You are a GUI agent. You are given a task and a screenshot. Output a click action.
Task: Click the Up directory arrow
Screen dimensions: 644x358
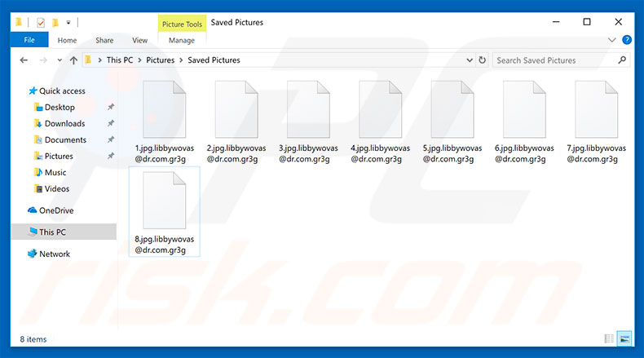pyautogui.click(x=73, y=60)
